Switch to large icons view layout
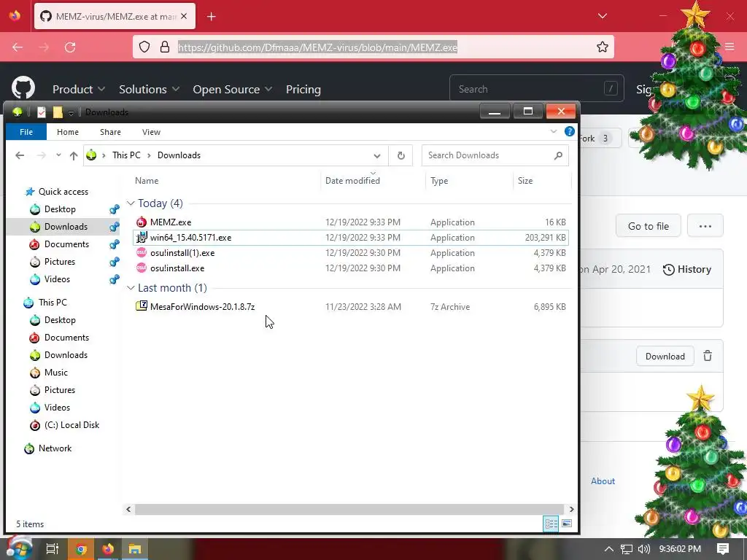The width and height of the screenshot is (747, 560). [566, 524]
